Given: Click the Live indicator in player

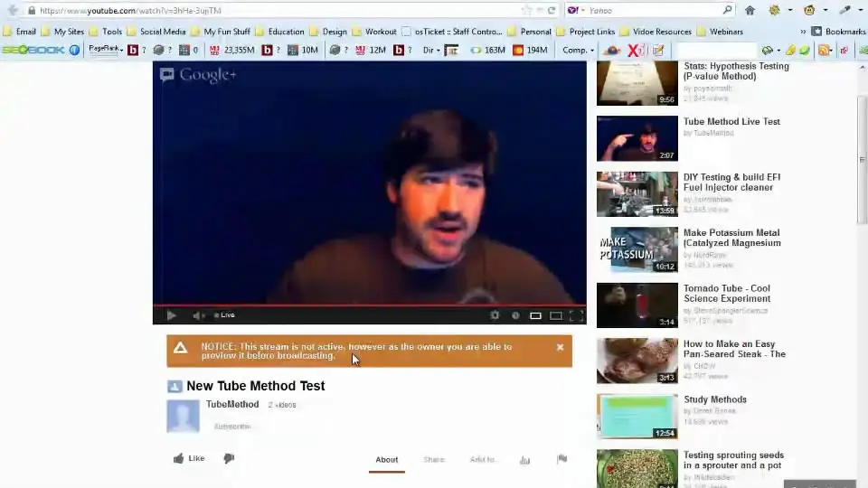Looking at the screenshot, I should coord(225,314).
